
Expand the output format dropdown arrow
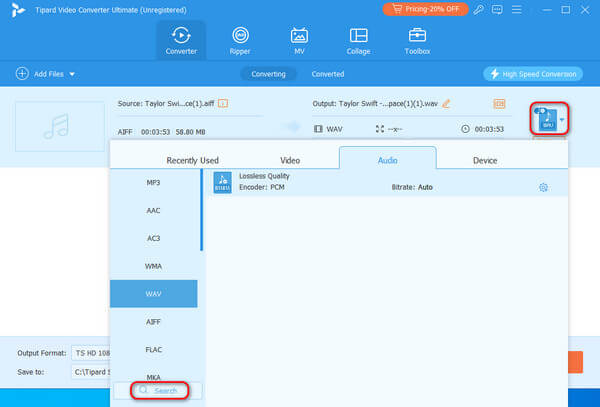click(561, 120)
